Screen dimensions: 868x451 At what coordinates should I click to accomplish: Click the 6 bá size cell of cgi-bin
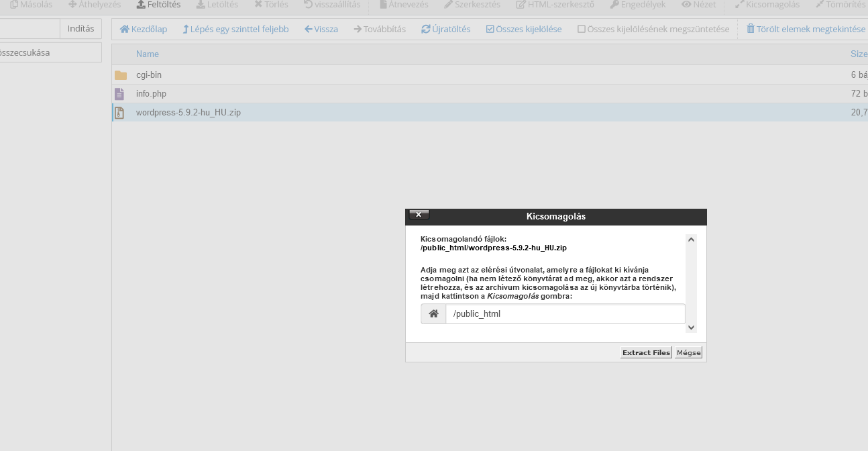point(859,75)
